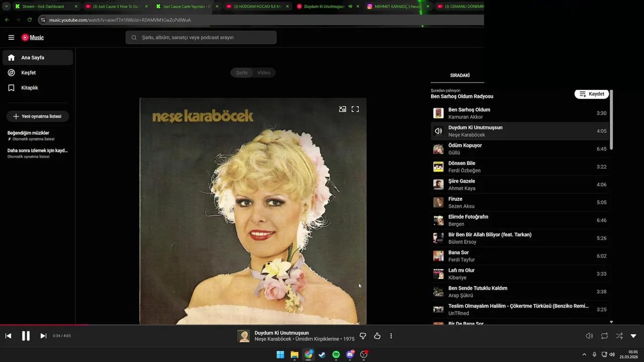Play Bana Sor by Ferdi Tayfur
The image size is (644, 362).
tap(520, 256)
